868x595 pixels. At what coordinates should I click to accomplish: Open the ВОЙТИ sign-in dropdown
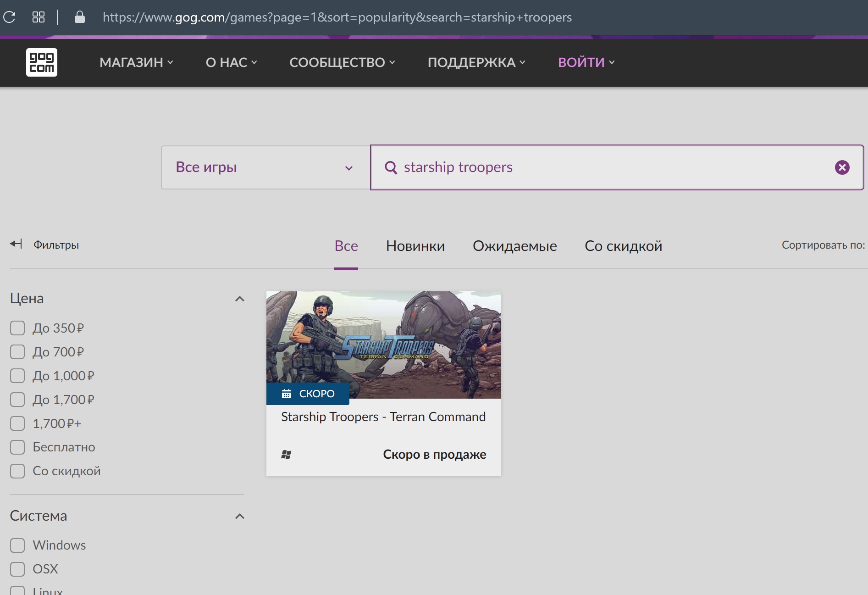coord(586,62)
